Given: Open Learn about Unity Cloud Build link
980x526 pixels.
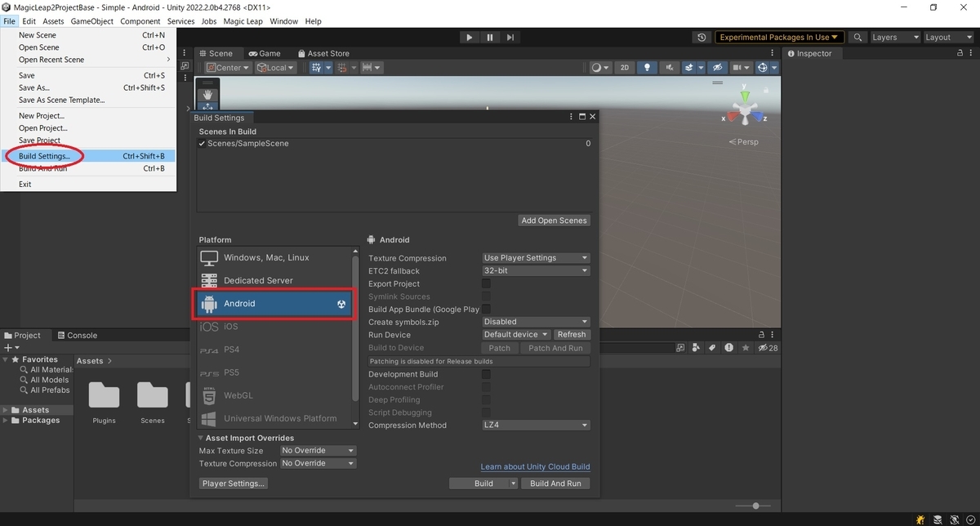Looking at the screenshot, I should click(x=535, y=467).
